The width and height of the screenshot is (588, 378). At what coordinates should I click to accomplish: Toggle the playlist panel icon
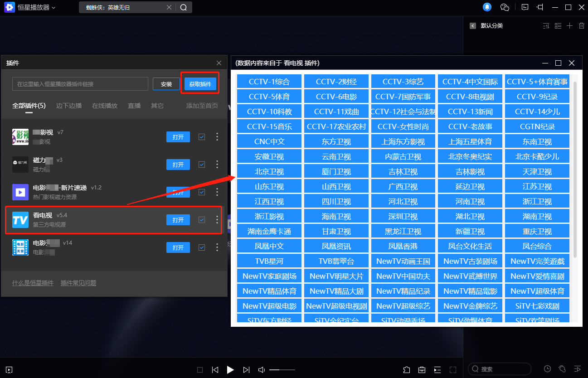pos(437,369)
